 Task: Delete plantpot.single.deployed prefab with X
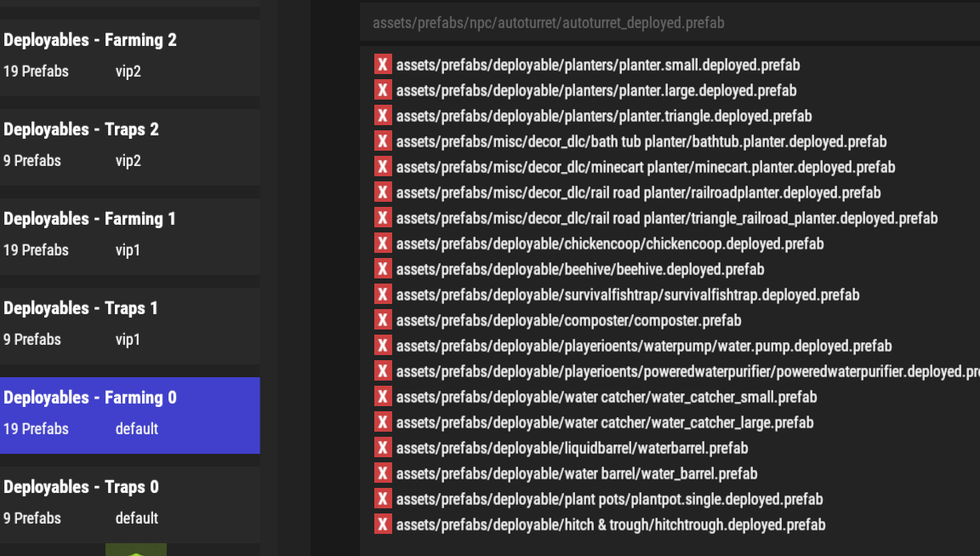click(x=383, y=499)
